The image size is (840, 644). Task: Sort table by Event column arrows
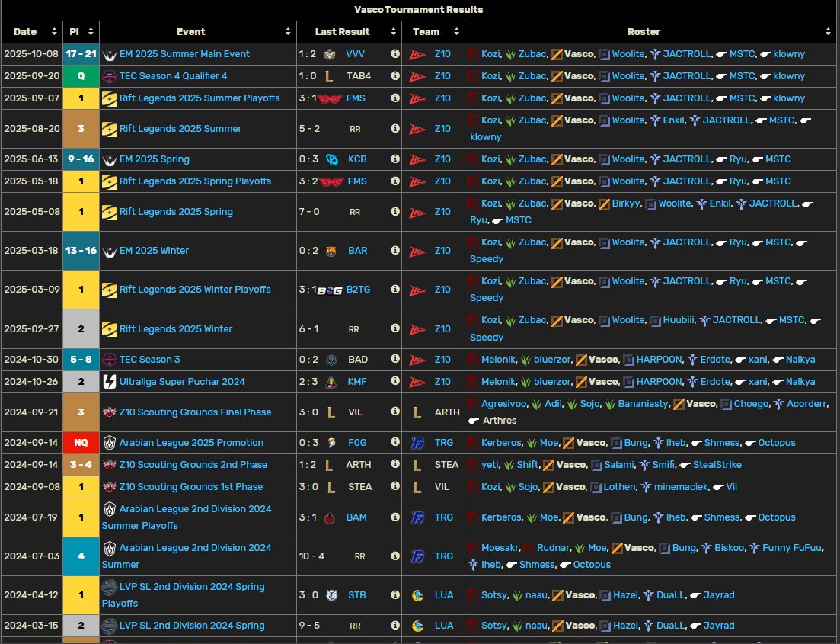288,32
